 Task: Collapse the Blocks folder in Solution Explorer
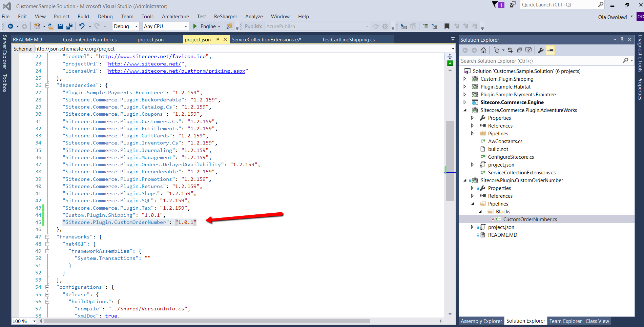(480, 211)
